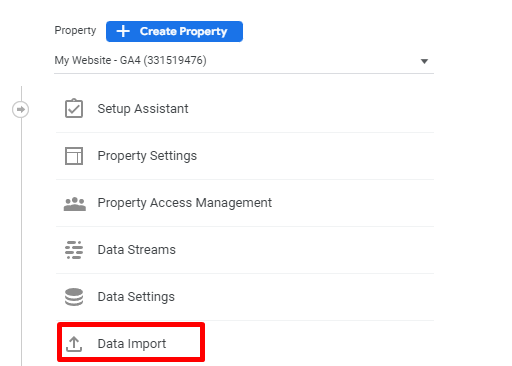
Task: Click the Setup Assistant clipboard checkmark icon
Action: [x=74, y=108]
